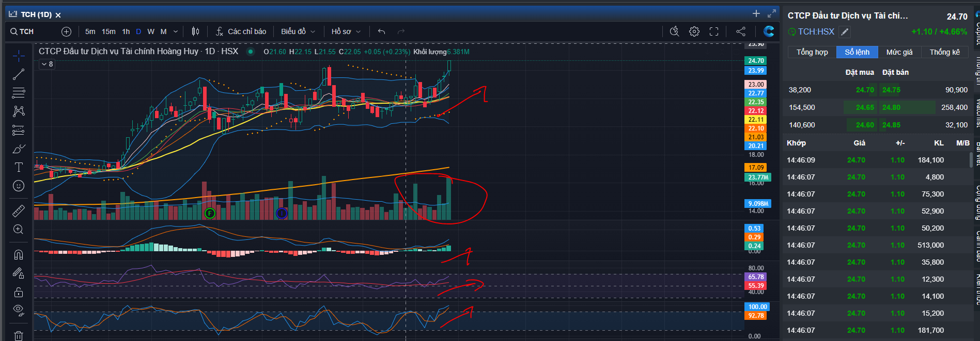
Task: Select the crosshair cursor tool
Action: coord(19,55)
